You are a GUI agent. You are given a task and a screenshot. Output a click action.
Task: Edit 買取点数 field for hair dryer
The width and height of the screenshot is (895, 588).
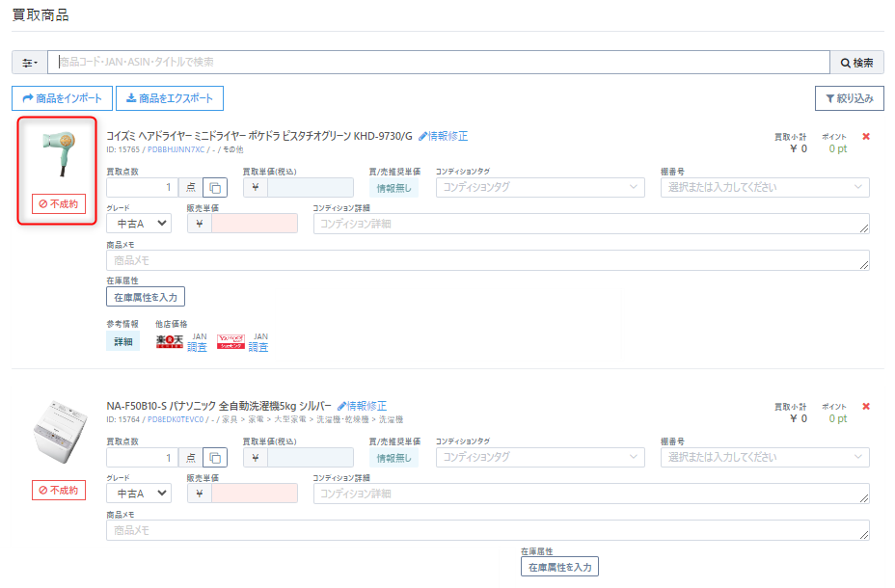[x=142, y=188]
